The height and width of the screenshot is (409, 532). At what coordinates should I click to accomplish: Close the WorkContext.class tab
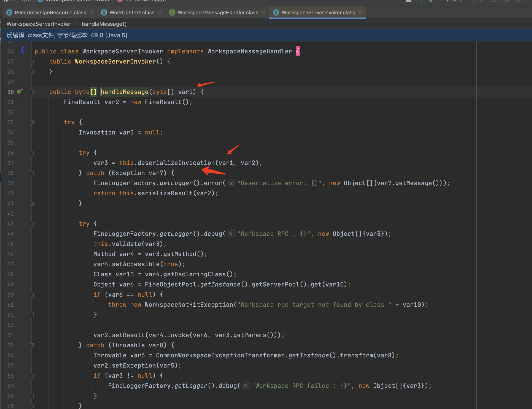[x=160, y=12]
